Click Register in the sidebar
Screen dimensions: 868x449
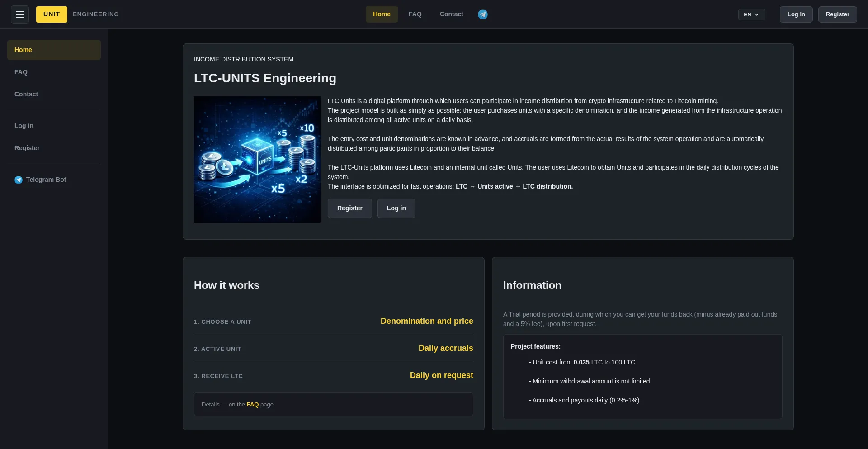click(54, 148)
